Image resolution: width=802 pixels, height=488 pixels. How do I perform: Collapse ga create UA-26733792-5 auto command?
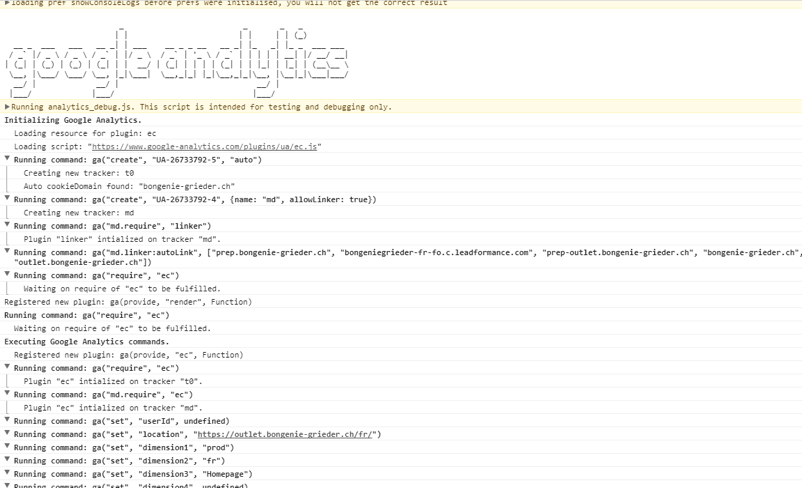7,159
